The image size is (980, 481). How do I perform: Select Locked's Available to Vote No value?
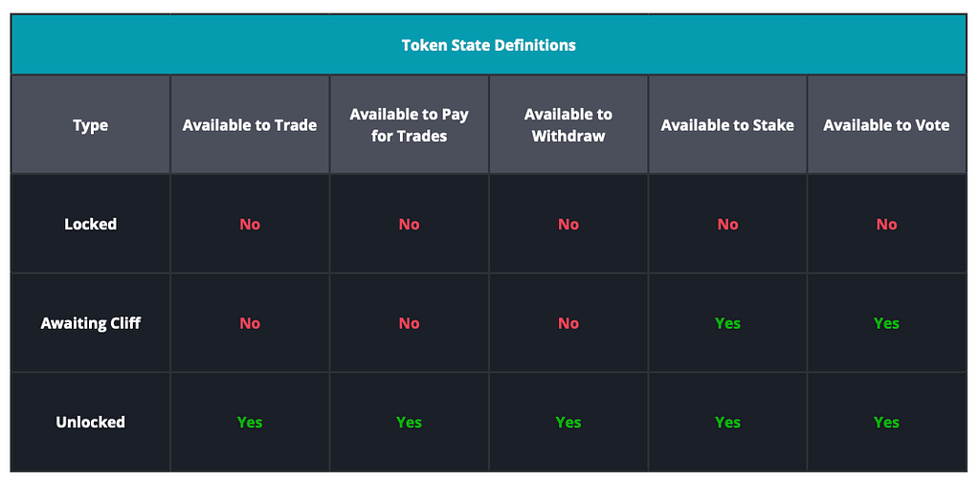pyautogui.click(x=886, y=224)
